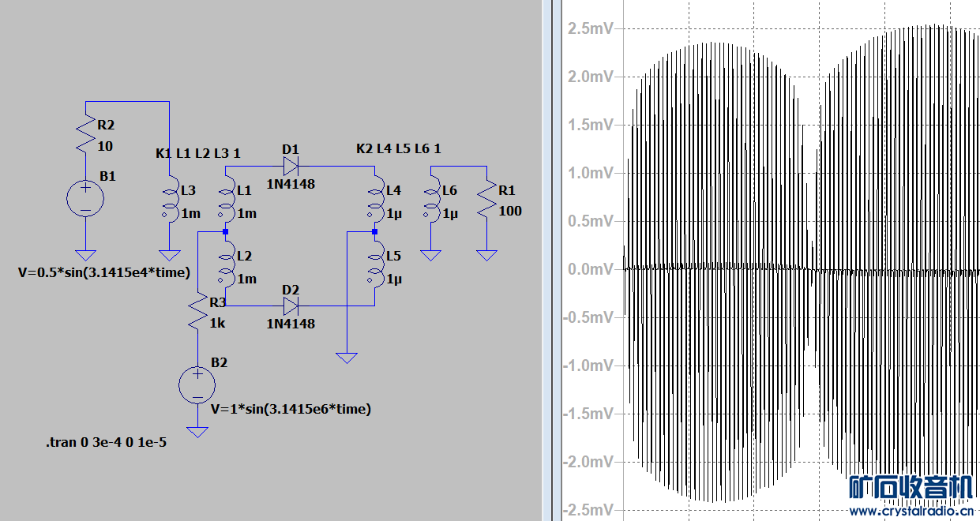Select inductor L4 symbol
This screenshot has height=521, width=980.
click(374, 198)
